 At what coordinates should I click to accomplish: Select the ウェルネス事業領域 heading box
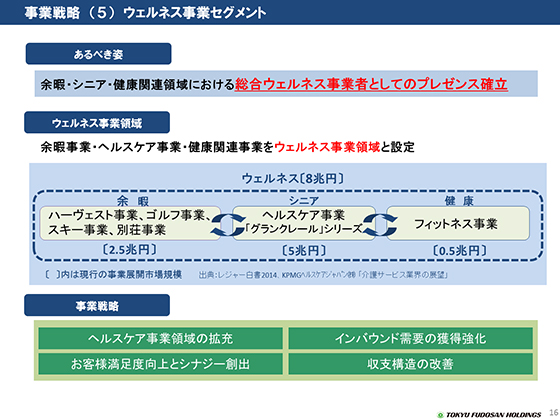coord(97,122)
